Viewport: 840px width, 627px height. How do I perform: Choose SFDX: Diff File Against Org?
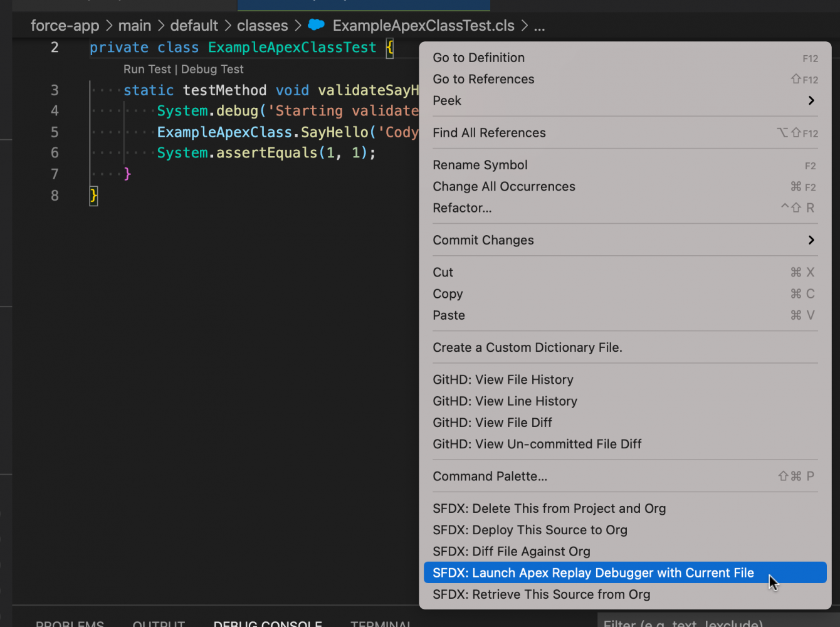point(625,551)
